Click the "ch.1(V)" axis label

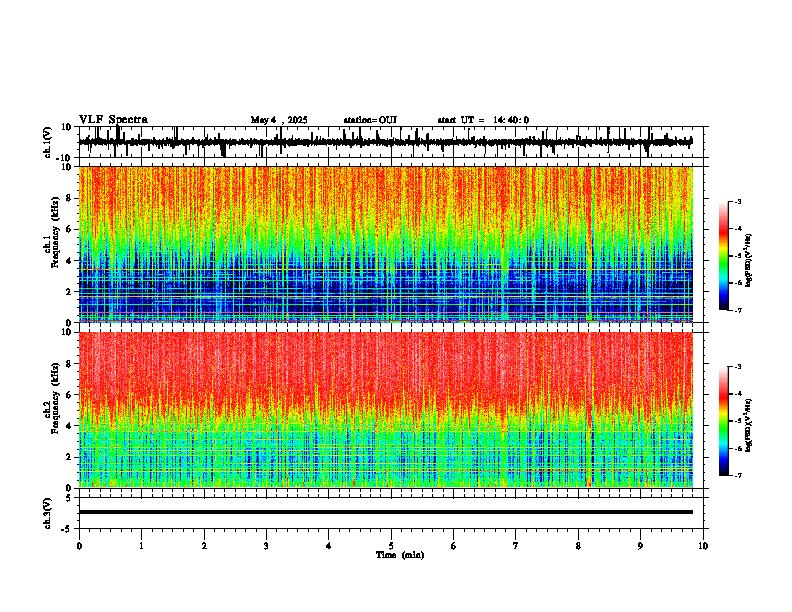(48, 142)
